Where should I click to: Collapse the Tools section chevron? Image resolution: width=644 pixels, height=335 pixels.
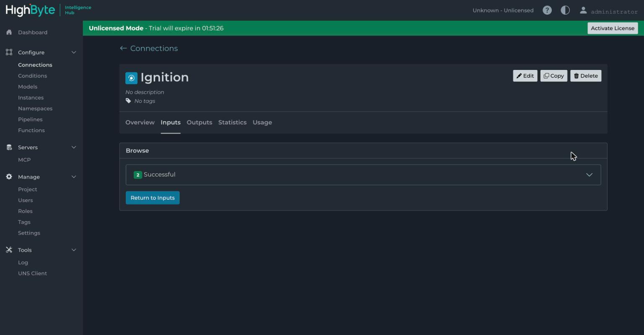tap(74, 250)
